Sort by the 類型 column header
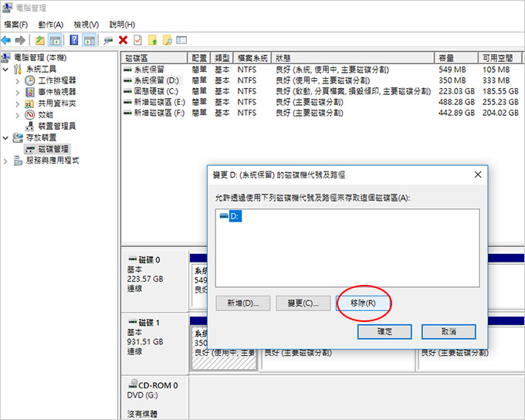 [x=222, y=58]
